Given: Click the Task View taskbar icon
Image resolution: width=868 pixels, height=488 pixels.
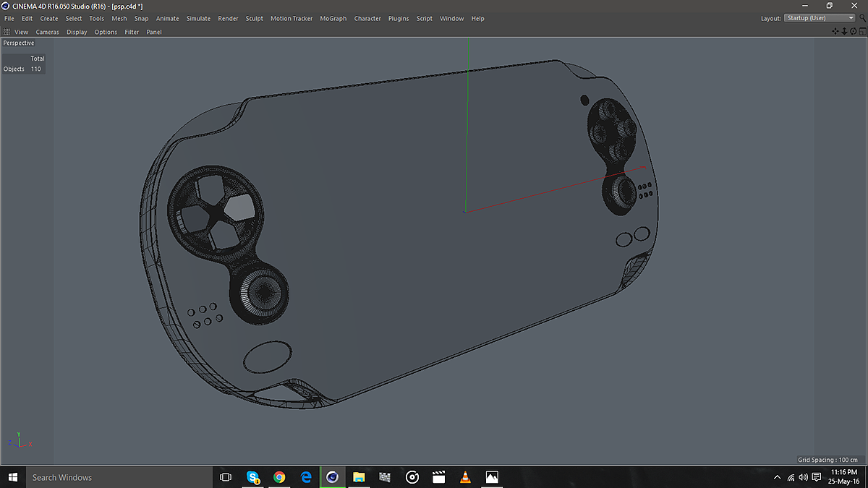Looking at the screenshot, I should (x=226, y=477).
